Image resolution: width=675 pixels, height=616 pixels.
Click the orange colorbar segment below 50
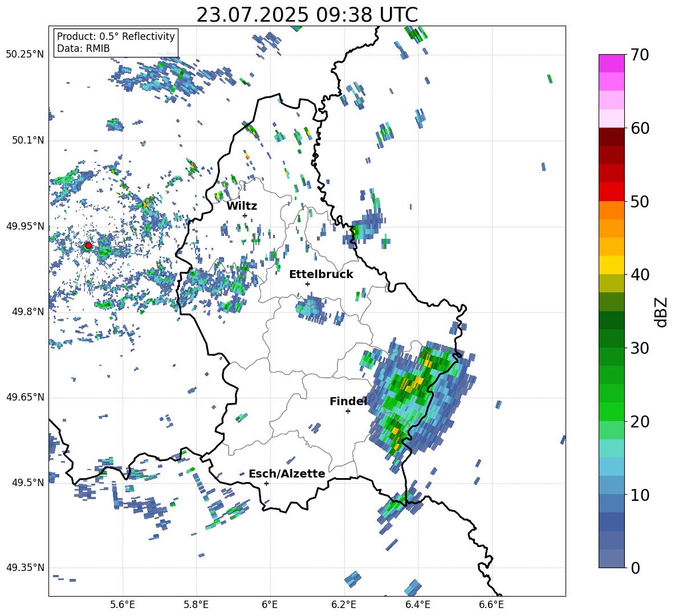click(x=611, y=210)
